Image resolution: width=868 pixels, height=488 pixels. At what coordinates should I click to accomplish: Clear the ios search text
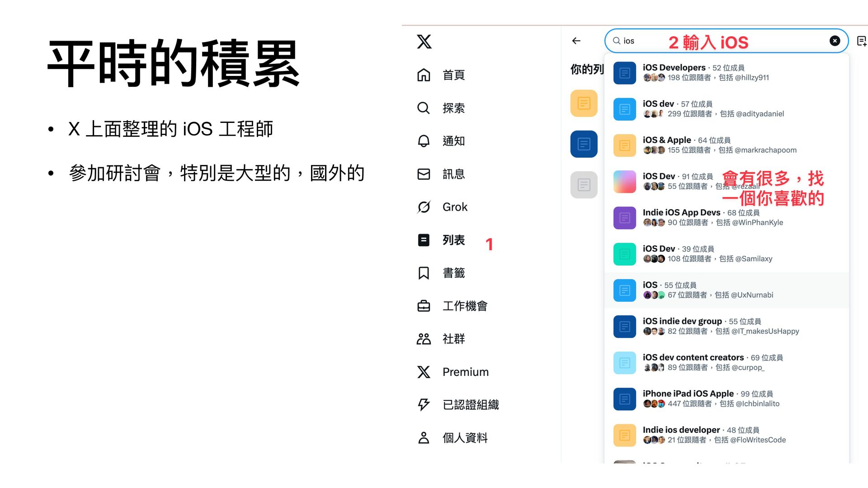835,41
